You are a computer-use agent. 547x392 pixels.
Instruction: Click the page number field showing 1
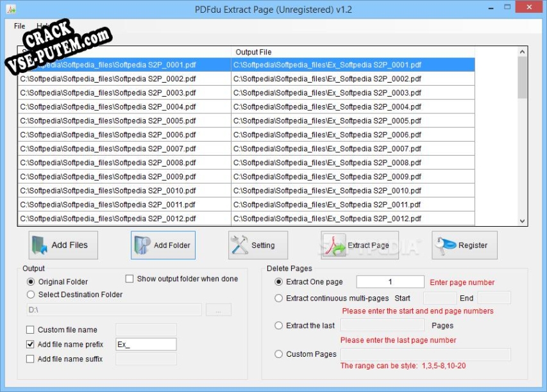pyautogui.click(x=390, y=282)
